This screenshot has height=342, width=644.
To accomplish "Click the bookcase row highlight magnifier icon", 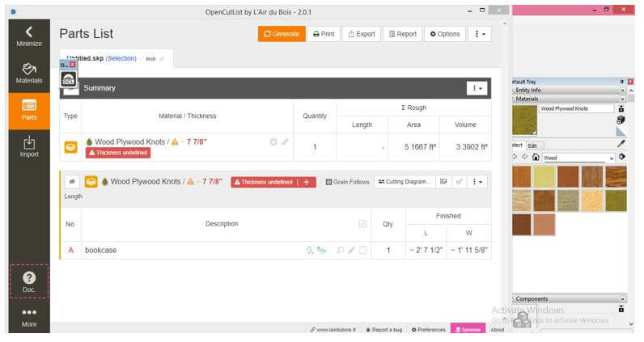I will pyautogui.click(x=340, y=250).
